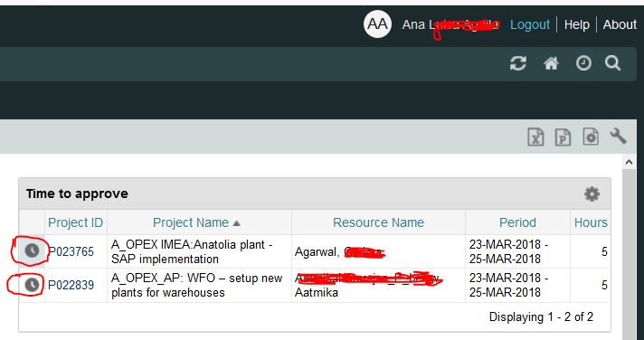The width and height of the screenshot is (644, 340).
Task: Open Time to approve portlet gear options
Action: coord(592,194)
